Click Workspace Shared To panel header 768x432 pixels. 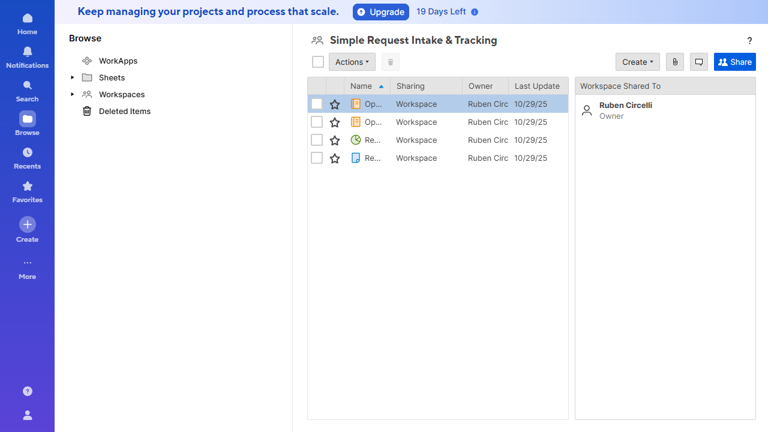(665, 86)
